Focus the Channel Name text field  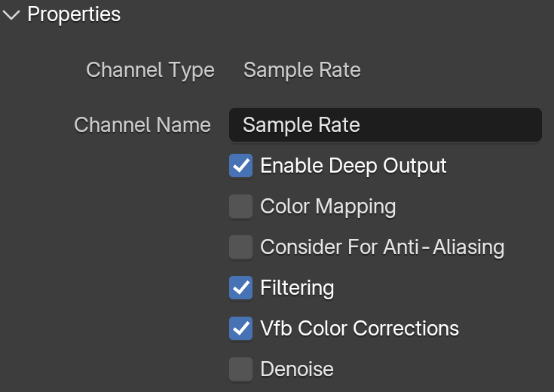[385, 125]
